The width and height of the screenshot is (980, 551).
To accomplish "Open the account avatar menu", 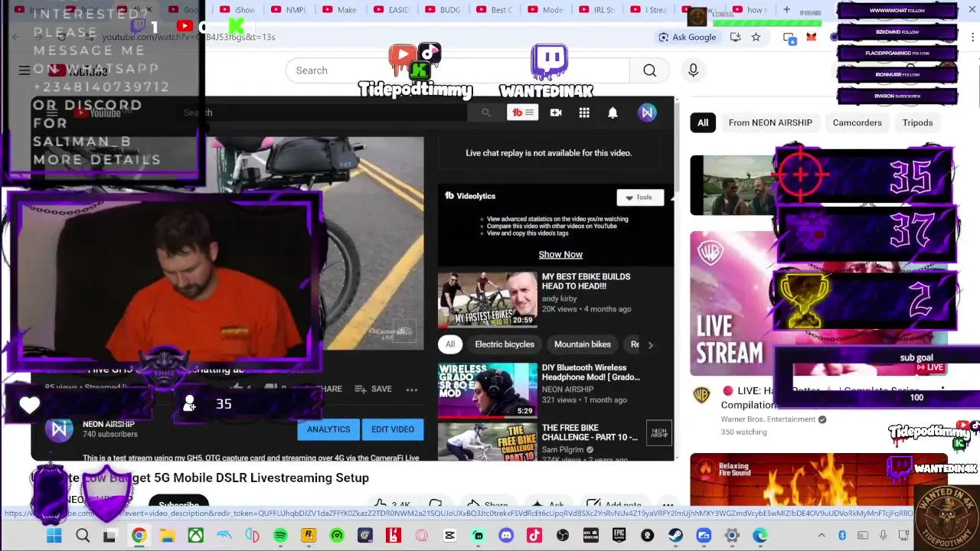I will pos(647,112).
